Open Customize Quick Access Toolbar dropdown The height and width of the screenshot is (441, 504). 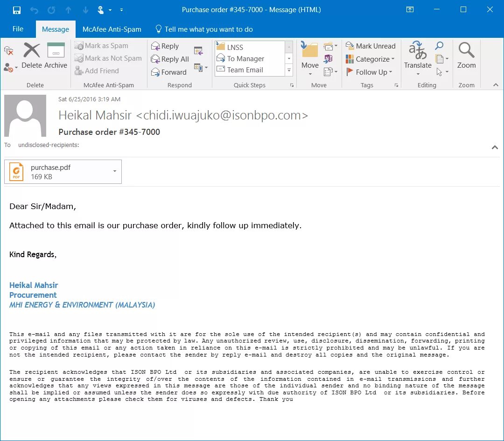[121, 10]
